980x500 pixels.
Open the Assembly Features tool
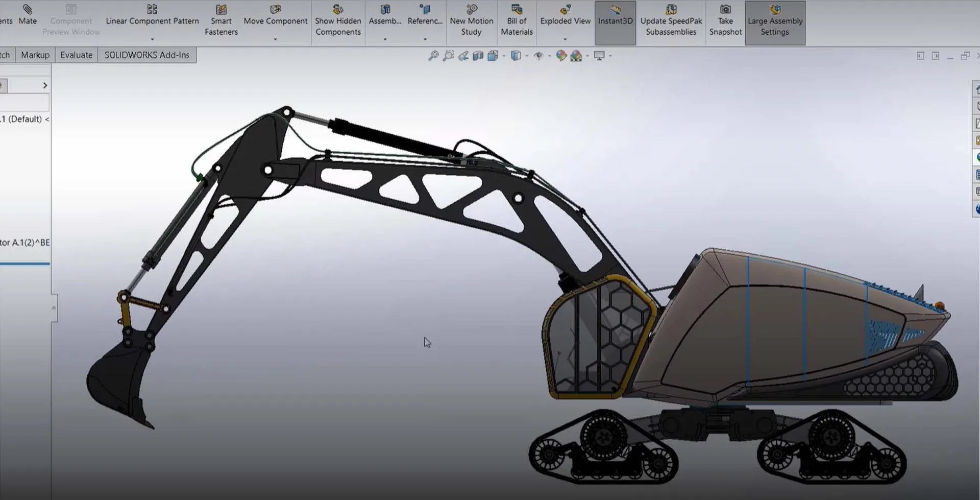point(385,15)
